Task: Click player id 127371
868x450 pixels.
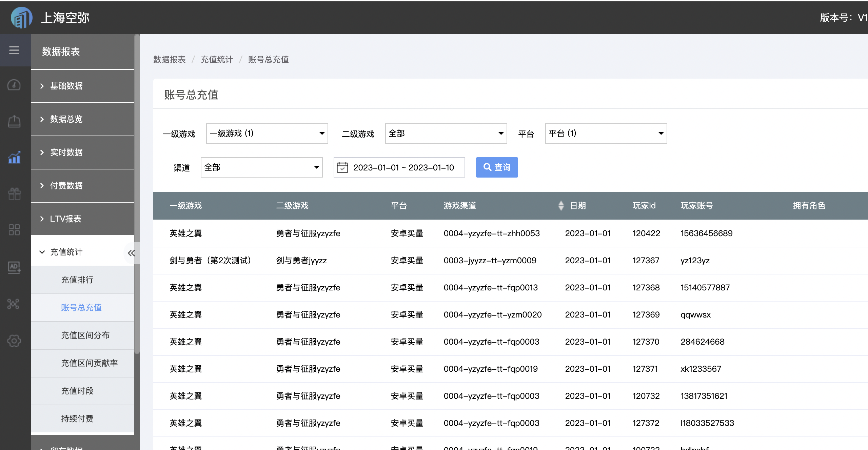Action: click(645, 369)
